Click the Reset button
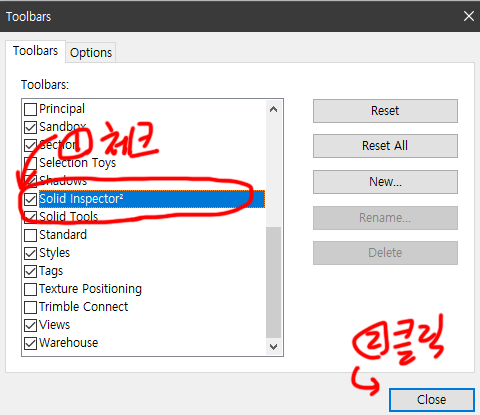 click(385, 111)
